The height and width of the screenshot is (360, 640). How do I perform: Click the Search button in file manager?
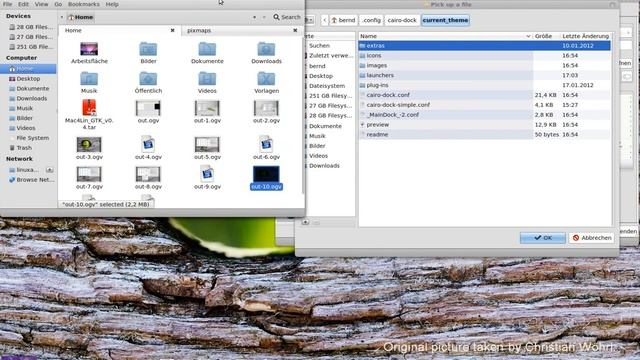pyautogui.click(x=287, y=17)
